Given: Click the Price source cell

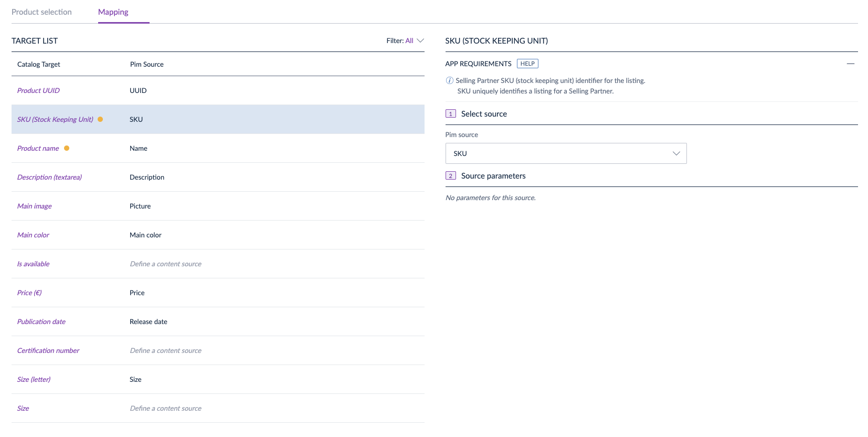Looking at the screenshot, I should [137, 293].
